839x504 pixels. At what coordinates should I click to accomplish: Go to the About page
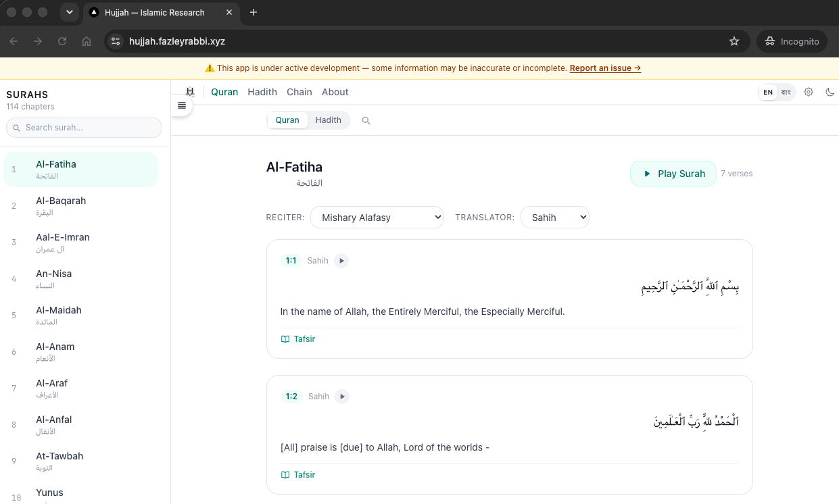pyautogui.click(x=335, y=92)
